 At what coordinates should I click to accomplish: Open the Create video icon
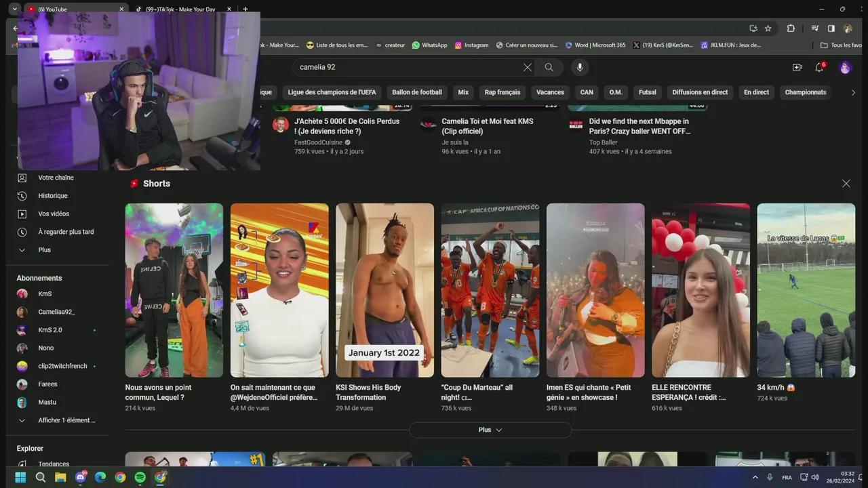(797, 67)
